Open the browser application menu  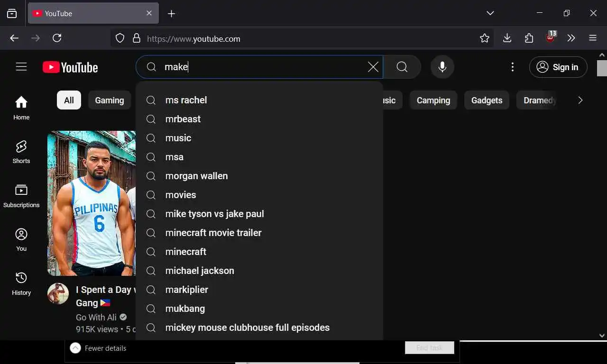(593, 38)
